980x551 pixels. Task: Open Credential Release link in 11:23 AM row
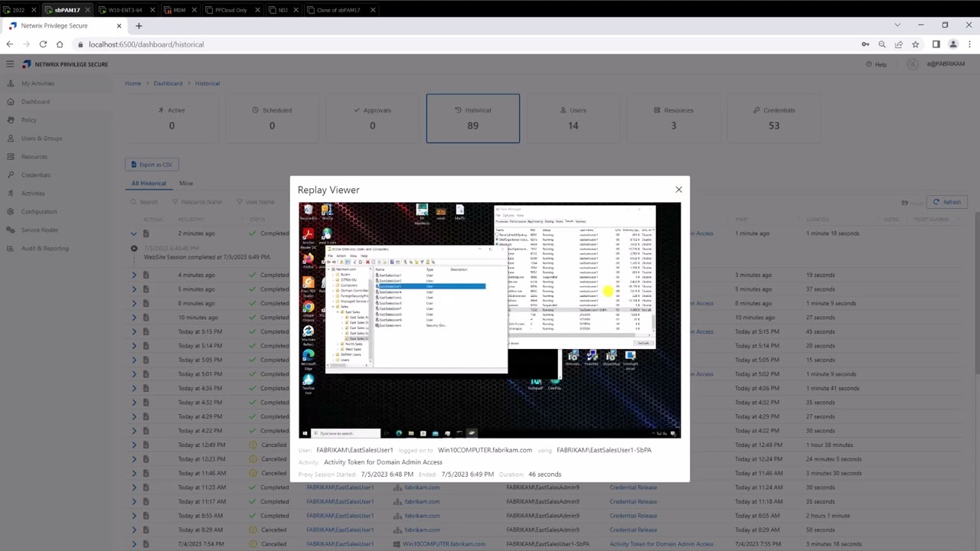(633, 487)
